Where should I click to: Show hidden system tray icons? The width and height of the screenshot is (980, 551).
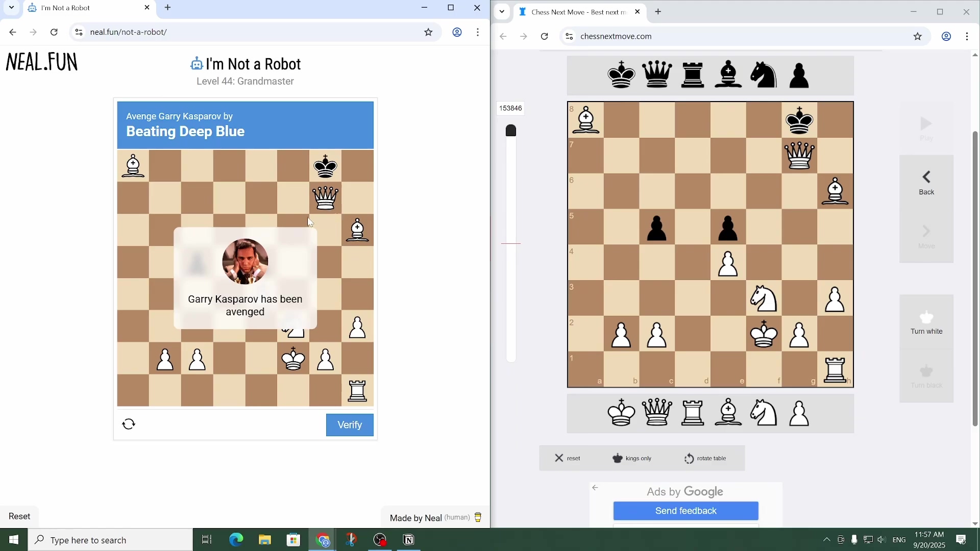[x=827, y=540]
